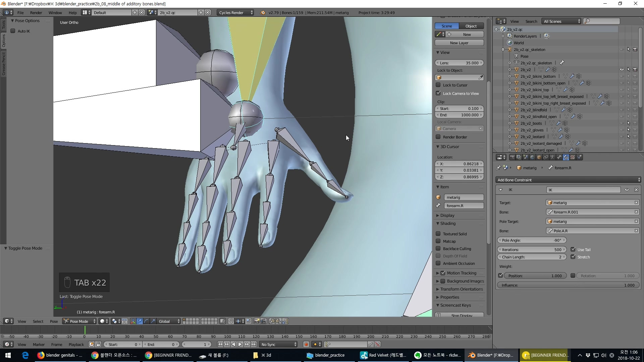
Task: Select the Translate manipulator arrow icon
Action: tap(140, 321)
